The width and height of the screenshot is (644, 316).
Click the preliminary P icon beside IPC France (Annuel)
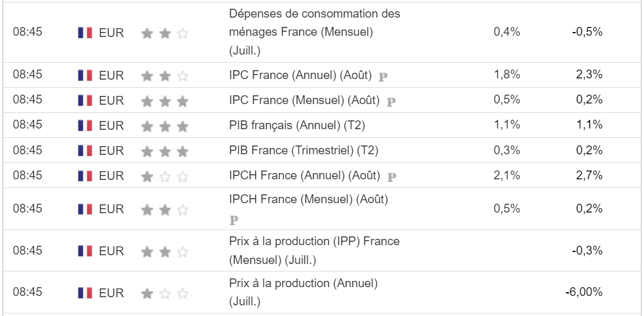[383, 76]
